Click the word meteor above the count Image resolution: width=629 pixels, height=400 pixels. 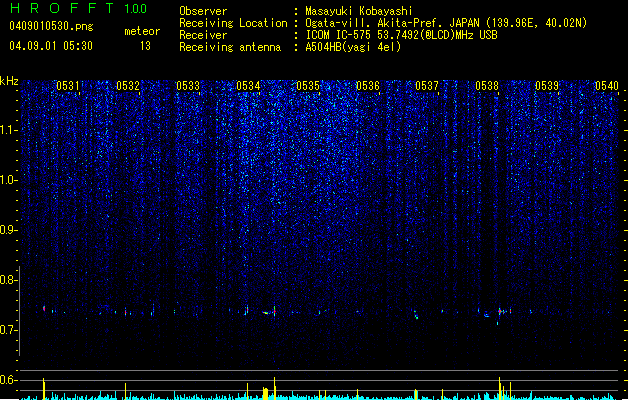pos(142,31)
